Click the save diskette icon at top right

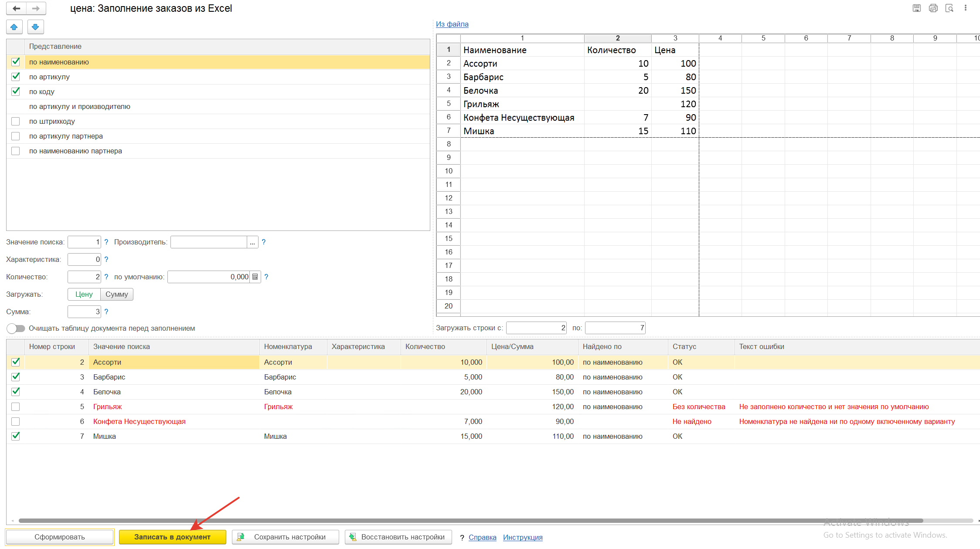click(x=917, y=8)
